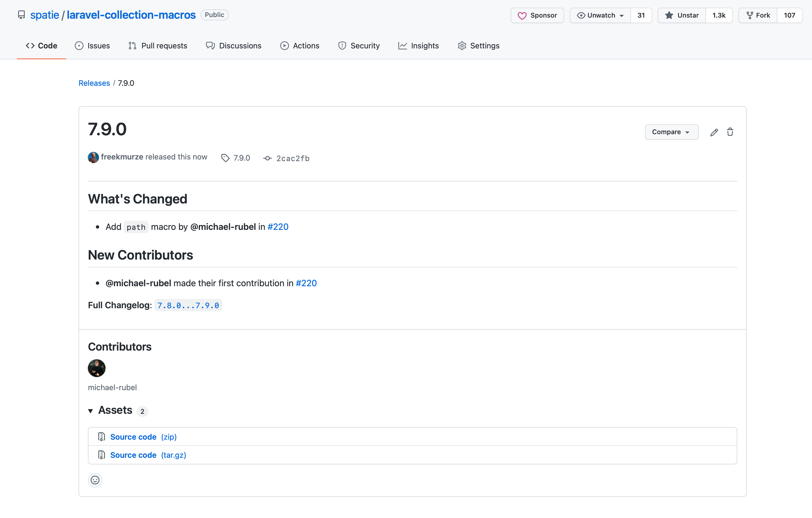Image resolution: width=812 pixels, height=518 pixels.
Task: Click the michael-rubel name under Contributors
Action: pyautogui.click(x=112, y=388)
